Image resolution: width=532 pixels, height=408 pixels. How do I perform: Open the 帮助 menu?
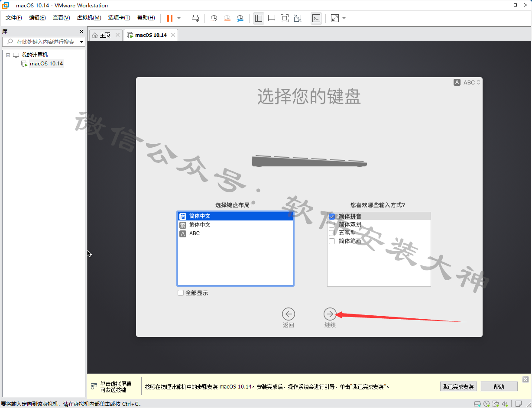(x=146, y=18)
